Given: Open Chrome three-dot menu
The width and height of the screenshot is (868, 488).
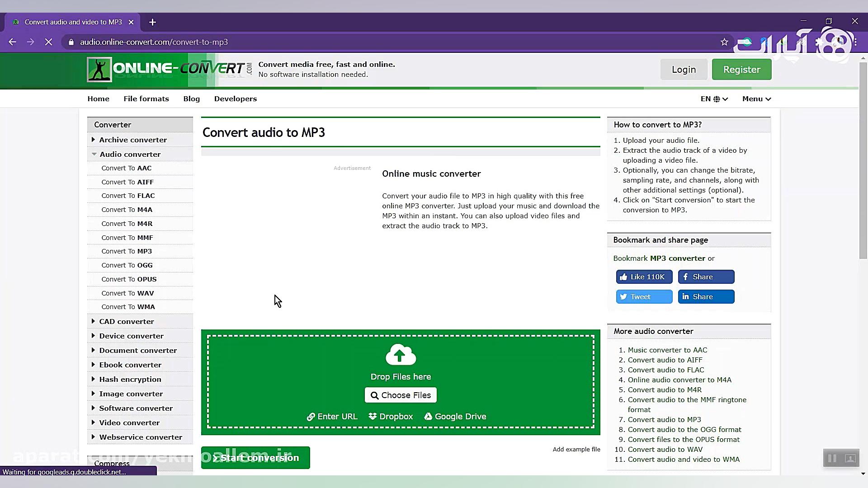Looking at the screenshot, I should [x=856, y=42].
